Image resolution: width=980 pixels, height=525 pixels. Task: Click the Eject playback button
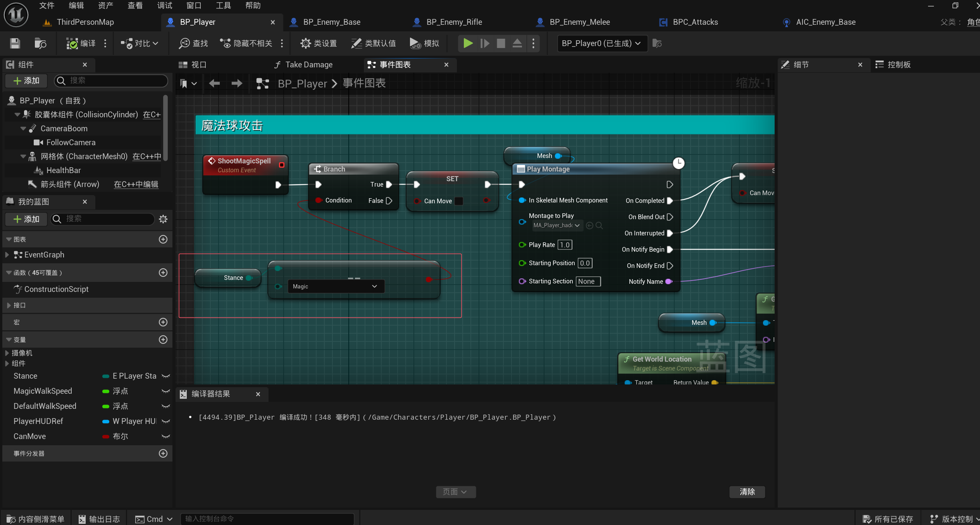517,43
